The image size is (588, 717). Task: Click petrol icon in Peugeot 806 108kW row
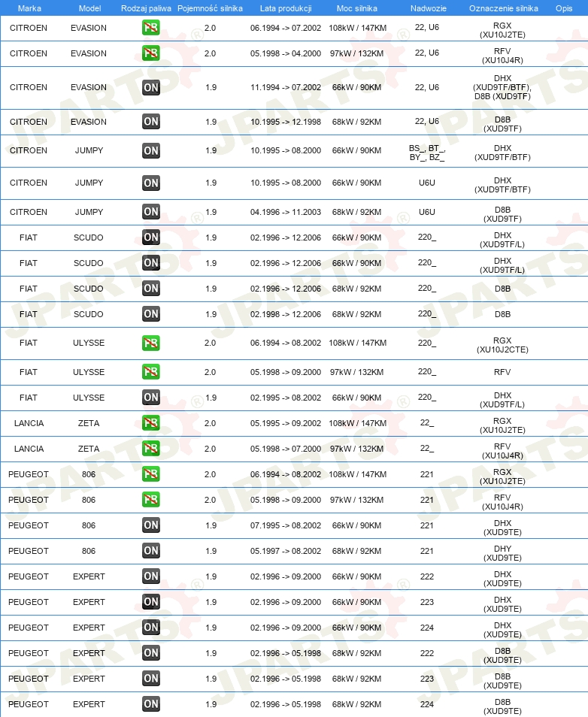click(150, 474)
